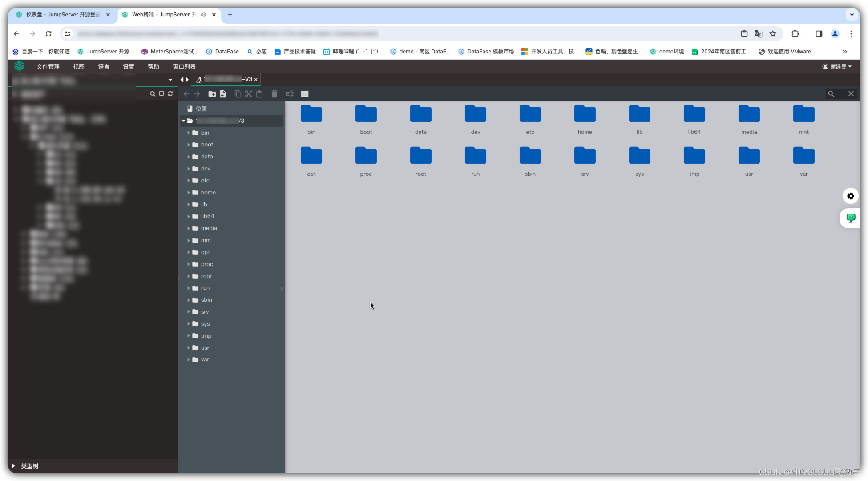Open the 百度一下 bookmark
Viewport: 868px width, 481px height.
pyautogui.click(x=41, y=52)
